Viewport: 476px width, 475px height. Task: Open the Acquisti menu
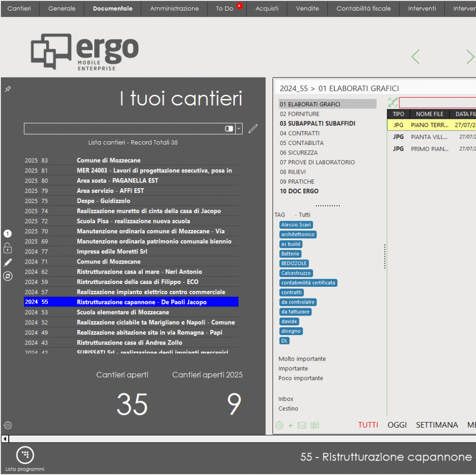267,8
